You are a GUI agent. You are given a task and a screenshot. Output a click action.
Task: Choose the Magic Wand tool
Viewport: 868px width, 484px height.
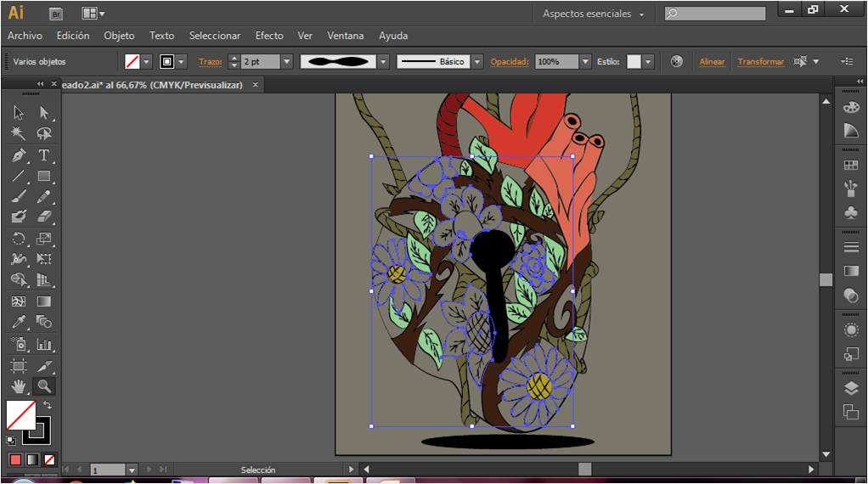(x=19, y=134)
